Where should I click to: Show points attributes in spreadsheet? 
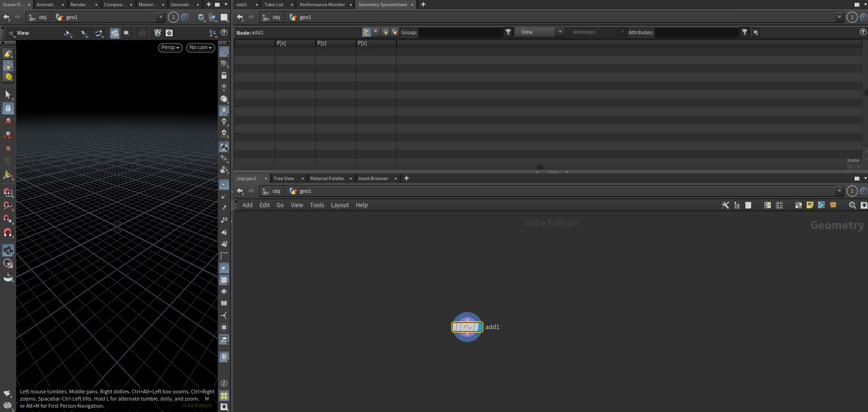pos(366,32)
